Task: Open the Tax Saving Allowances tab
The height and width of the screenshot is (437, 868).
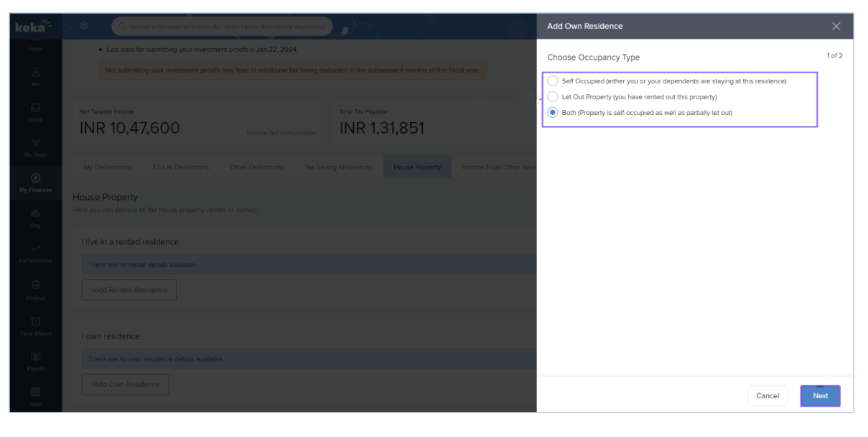Action: 338,167
